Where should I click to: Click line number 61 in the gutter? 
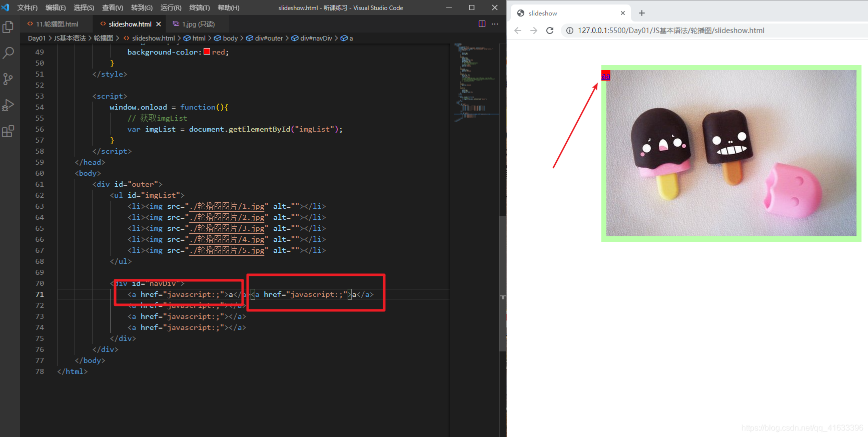40,184
